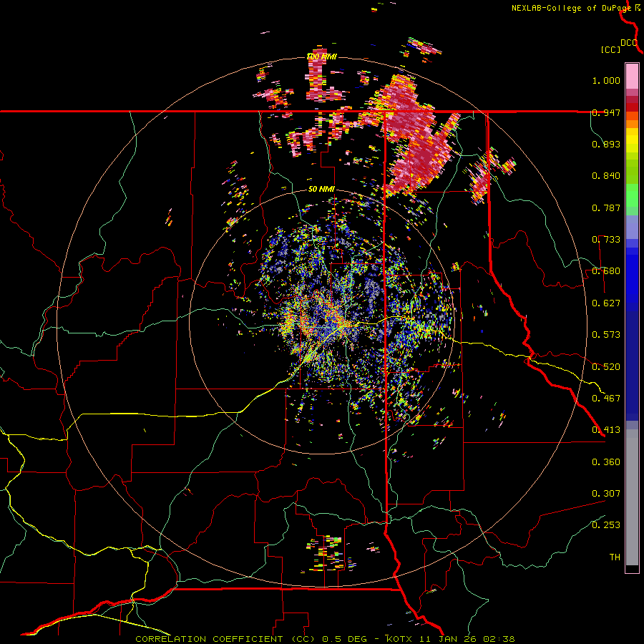Click the 50 NMI range ring label
Viewport: 644px width, 644px height.
click(x=321, y=189)
